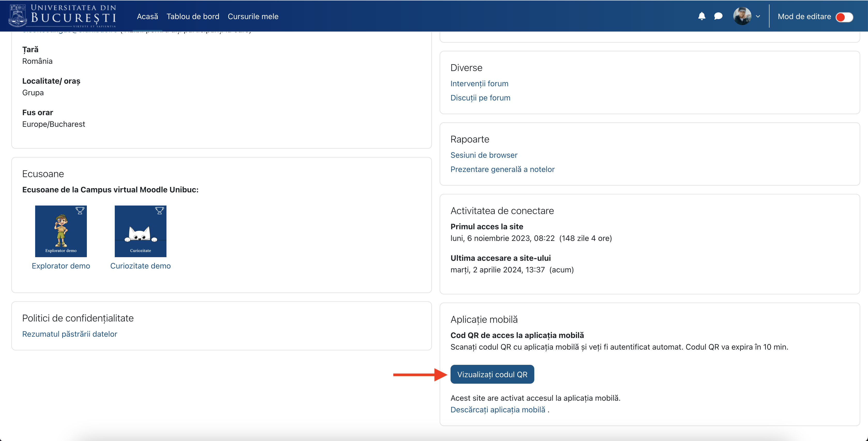Click the 'Primul acces la site' label
The image size is (868, 441).
click(x=487, y=226)
